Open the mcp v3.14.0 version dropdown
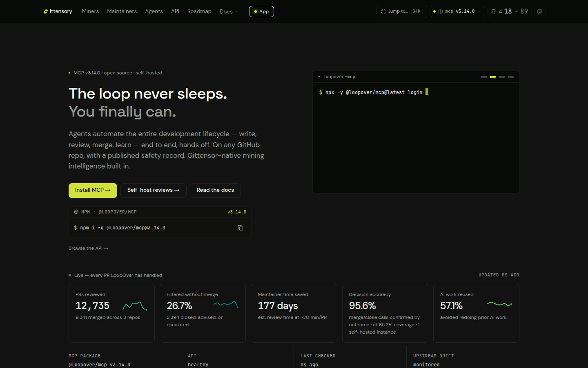 point(457,11)
